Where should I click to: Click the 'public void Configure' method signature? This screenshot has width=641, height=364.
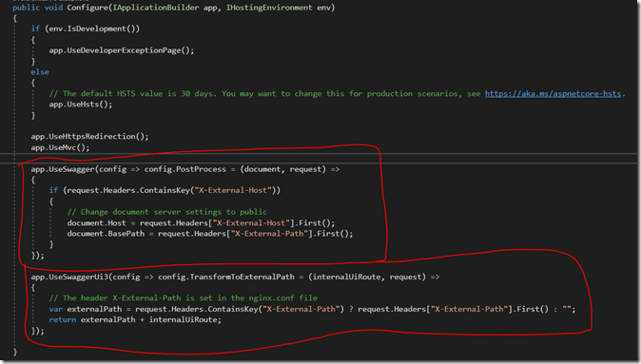pyautogui.click(x=174, y=8)
